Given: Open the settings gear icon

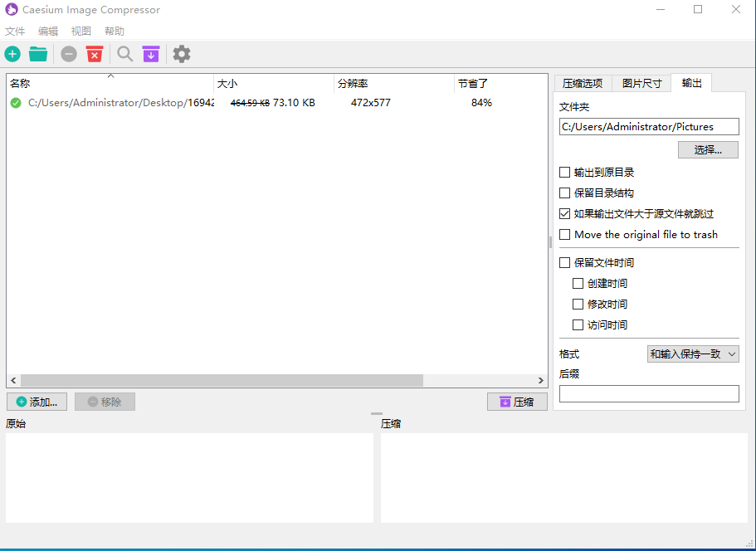Looking at the screenshot, I should (181, 53).
